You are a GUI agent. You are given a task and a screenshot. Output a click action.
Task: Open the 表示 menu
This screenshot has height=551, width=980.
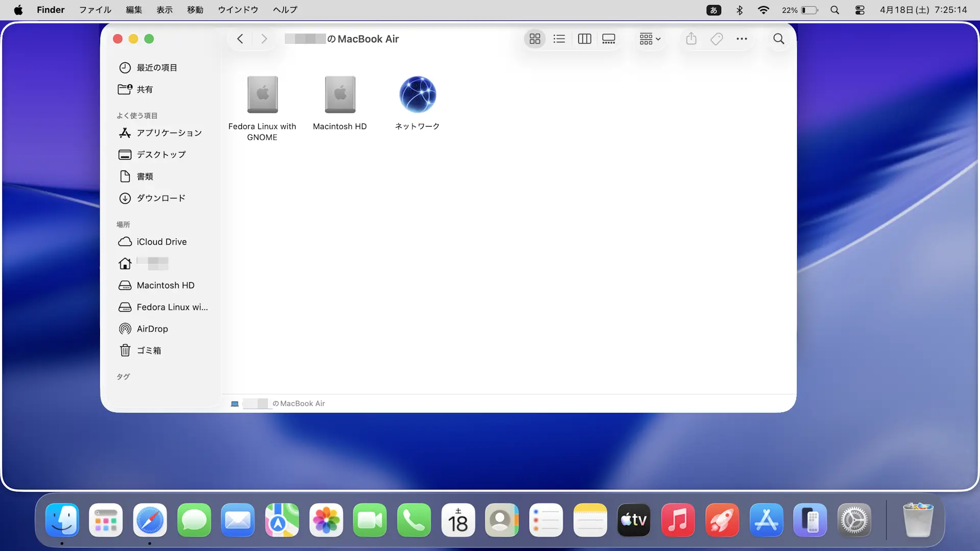[x=164, y=10]
